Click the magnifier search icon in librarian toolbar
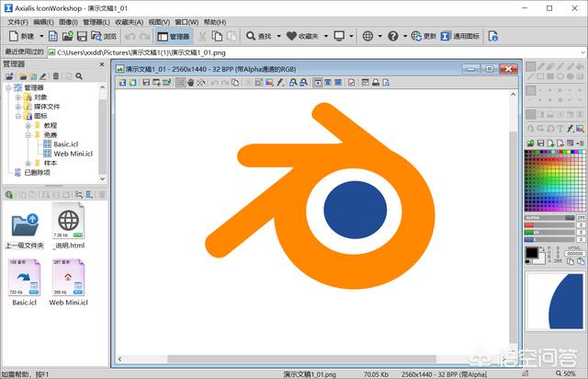Image resolution: width=588 pixels, height=379 pixels. click(79, 76)
